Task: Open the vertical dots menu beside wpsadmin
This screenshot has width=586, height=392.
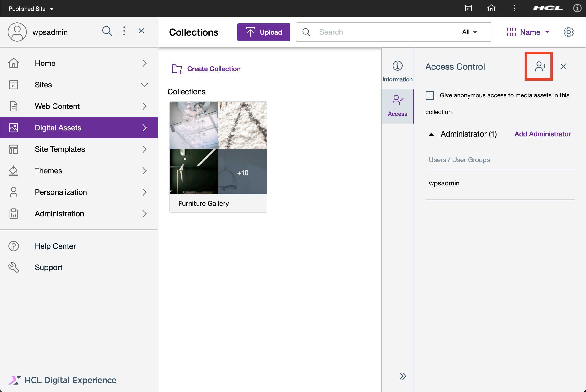Action: pos(124,31)
